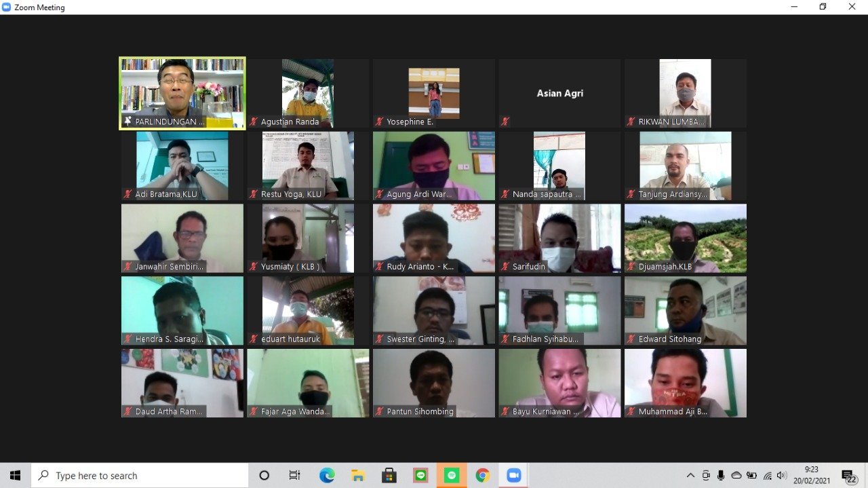Click the pin icon on PARLINDUNGAN's video tile

click(127, 122)
